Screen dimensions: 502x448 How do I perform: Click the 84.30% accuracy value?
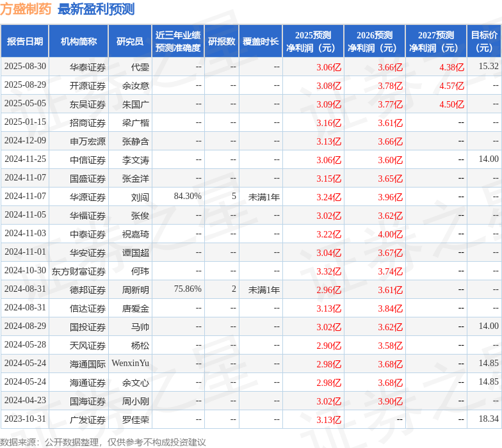pos(188,196)
